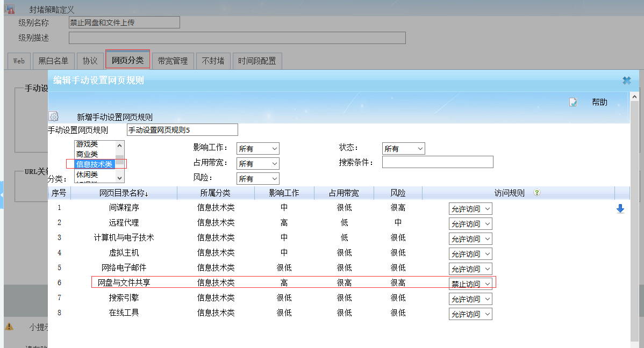
Task: Sort by 网页目录名称 column header
Action: click(124, 193)
